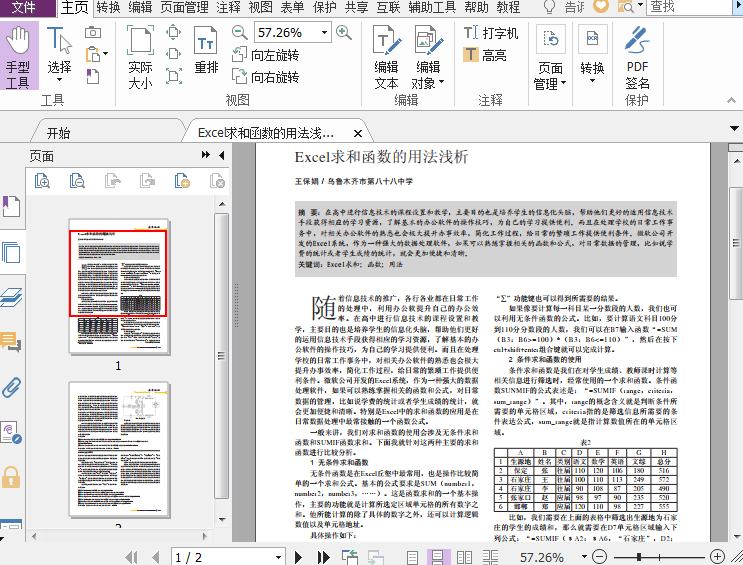
Task: Rotate the view right (向右旋转)
Action: click(x=265, y=77)
